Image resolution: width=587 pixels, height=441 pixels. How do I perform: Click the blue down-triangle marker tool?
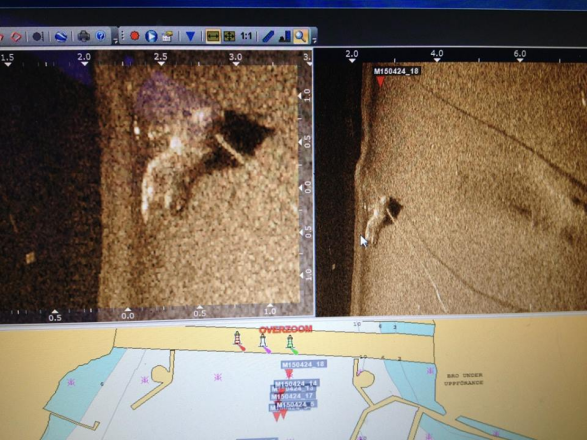coord(190,36)
